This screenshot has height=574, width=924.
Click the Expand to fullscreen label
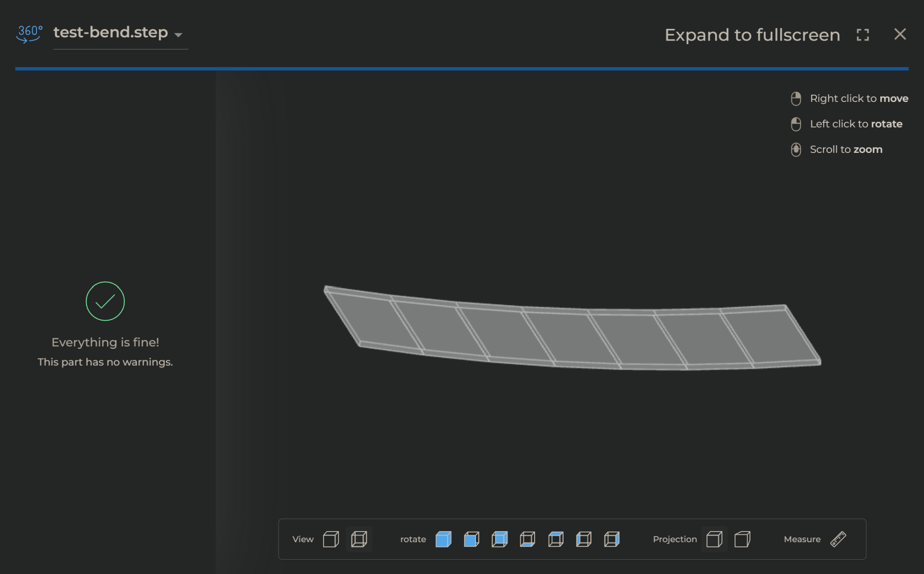pyautogui.click(x=752, y=35)
